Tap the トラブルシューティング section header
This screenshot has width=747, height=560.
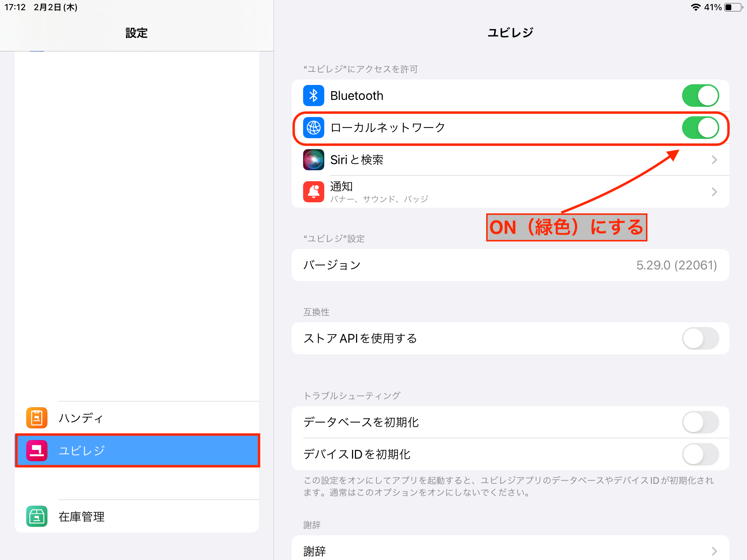click(x=352, y=396)
